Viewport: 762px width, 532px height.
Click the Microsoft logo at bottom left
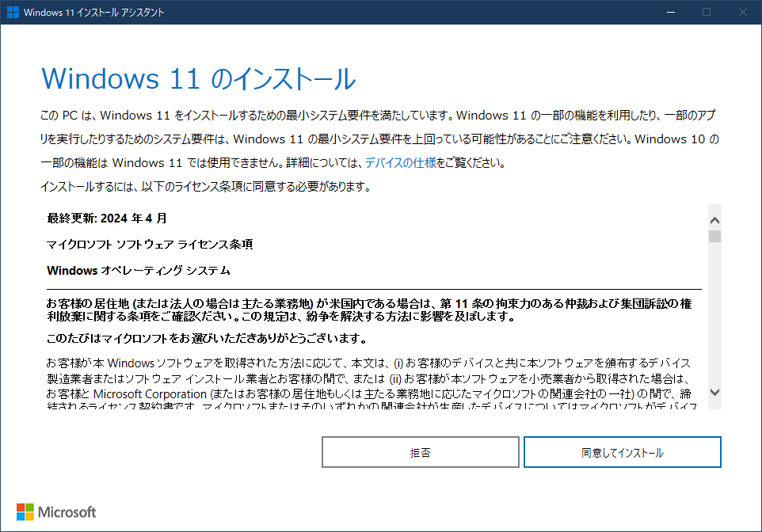pyautogui.click(x=56, y=511)
